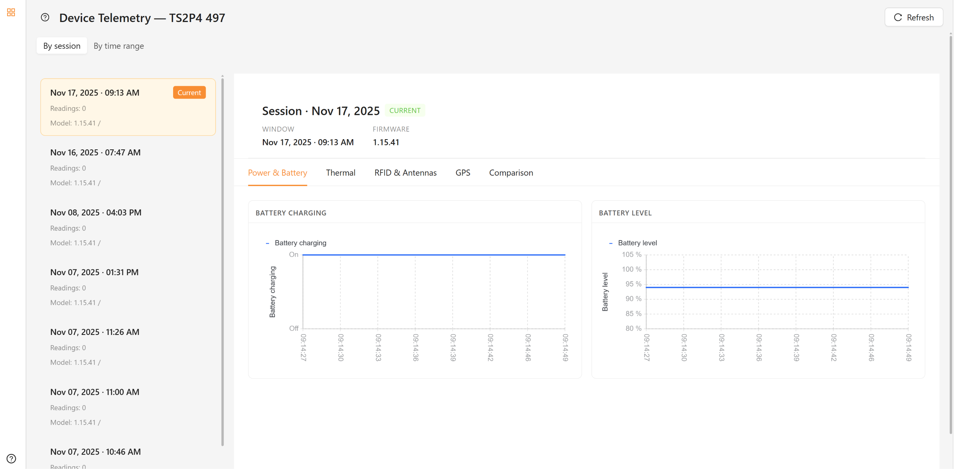Select the Nov 07, 2025 11:26 AM session
The height and width of the screenshot is (469, 980).
[128, 347]
